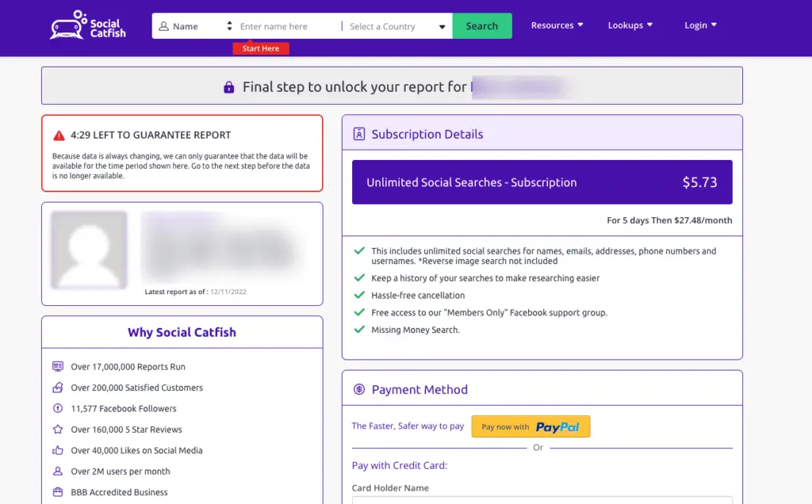Open the Login menu

700,25
